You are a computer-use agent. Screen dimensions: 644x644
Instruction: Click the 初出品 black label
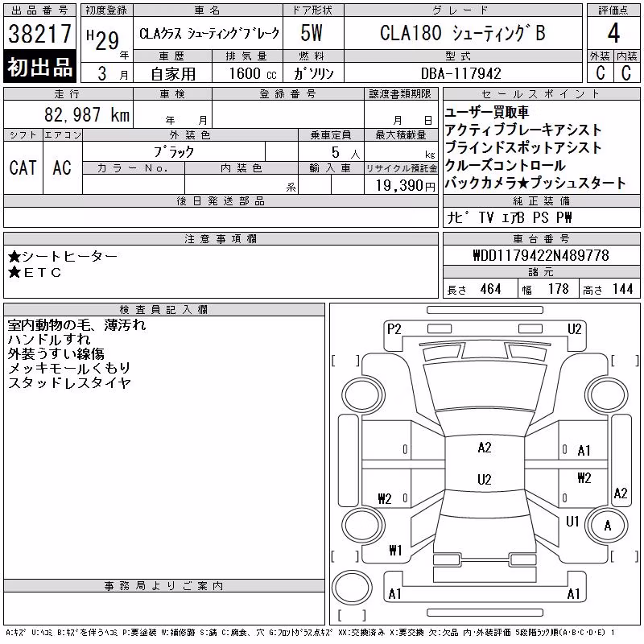[x=39, y=67]
